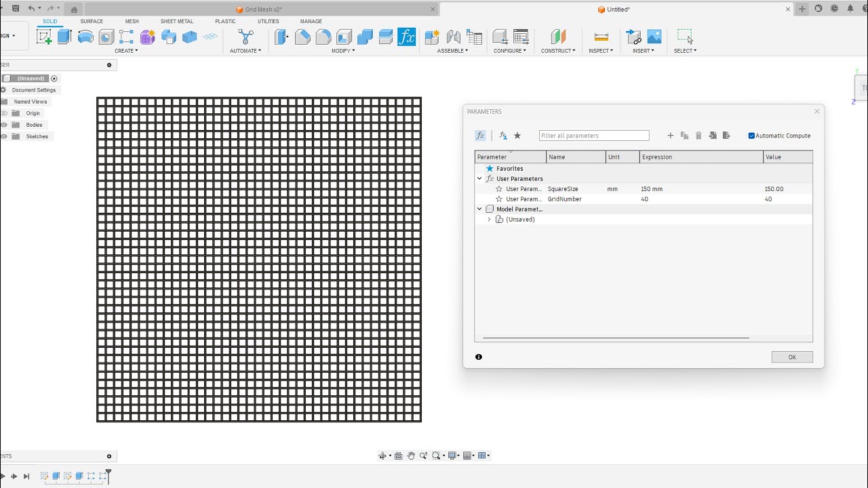Open the INSPECT dropdown menu
The height and width of the screenshot is (488, 868).
[601, 51]
